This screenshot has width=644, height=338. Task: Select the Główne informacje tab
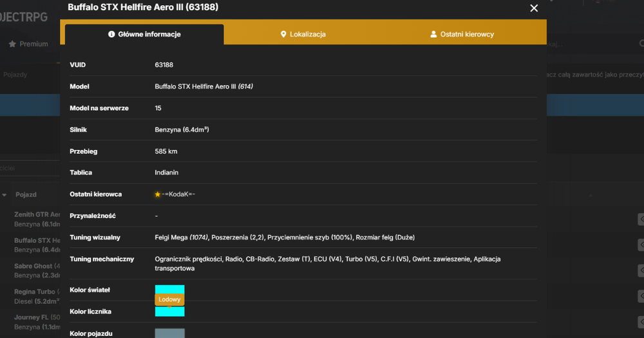point(144,34)
